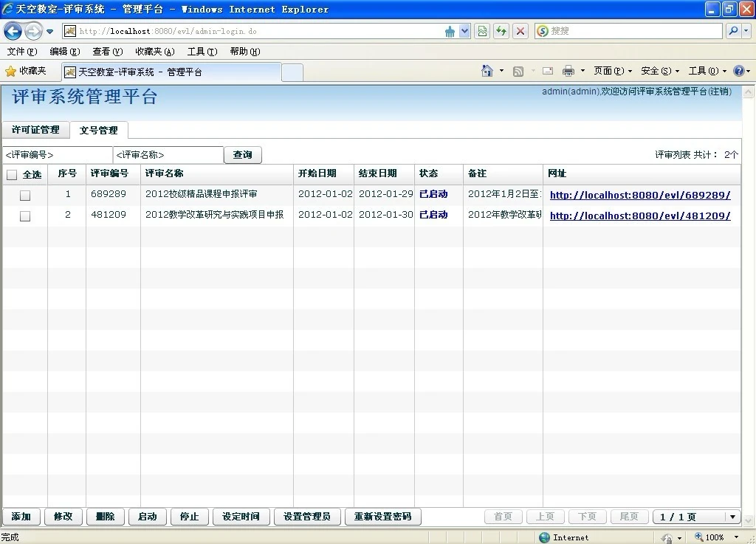Screen dimensions: 756x544
Task: Click the RSS feeds icon
Action: [518, 72]
